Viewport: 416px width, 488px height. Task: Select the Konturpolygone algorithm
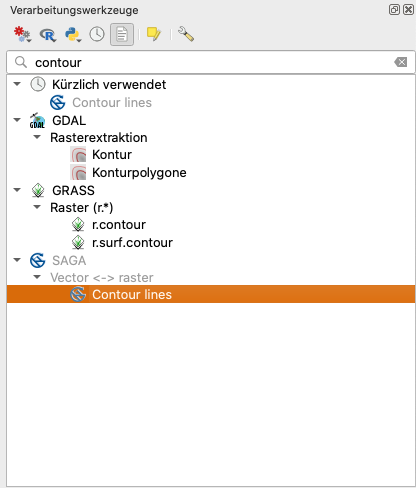(x=139, y=173)
